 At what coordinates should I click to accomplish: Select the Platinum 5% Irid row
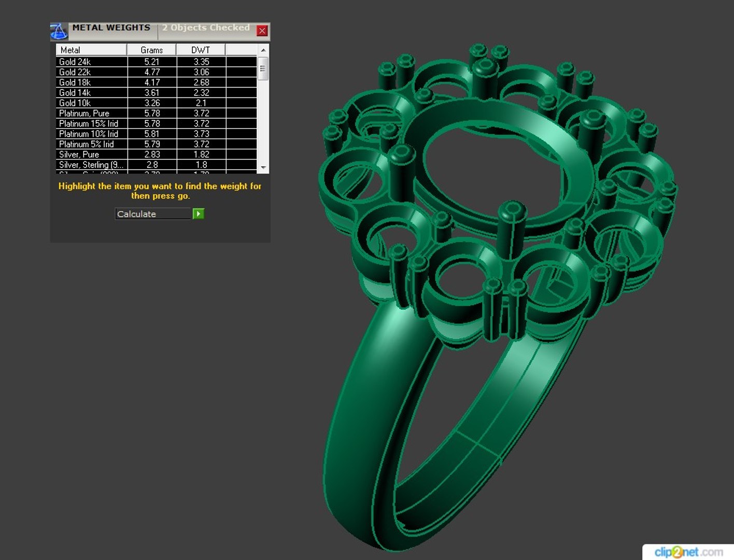157,144
